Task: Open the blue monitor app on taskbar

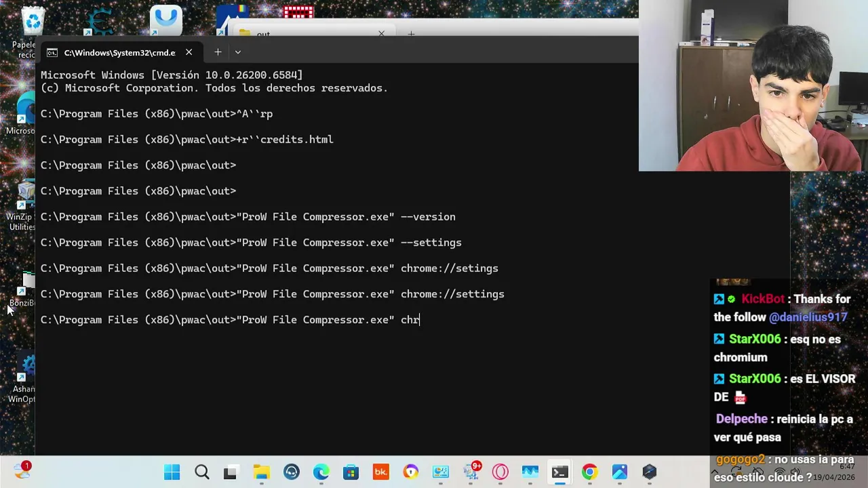Action: [530, 472]
